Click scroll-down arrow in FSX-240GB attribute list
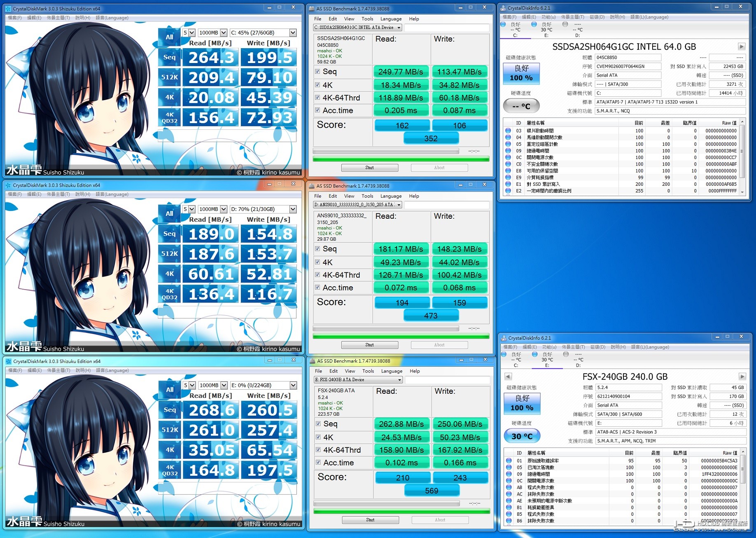 (743, 521)
